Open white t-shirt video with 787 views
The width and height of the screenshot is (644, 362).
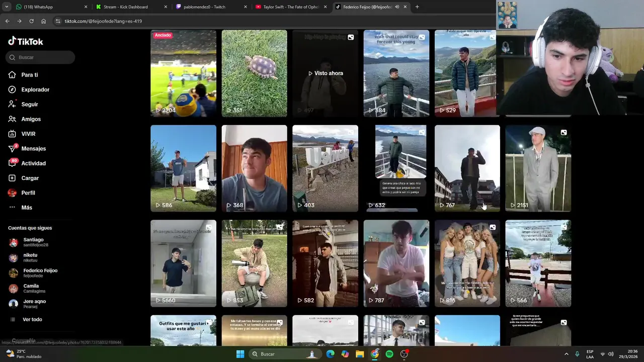pos(396,263)
